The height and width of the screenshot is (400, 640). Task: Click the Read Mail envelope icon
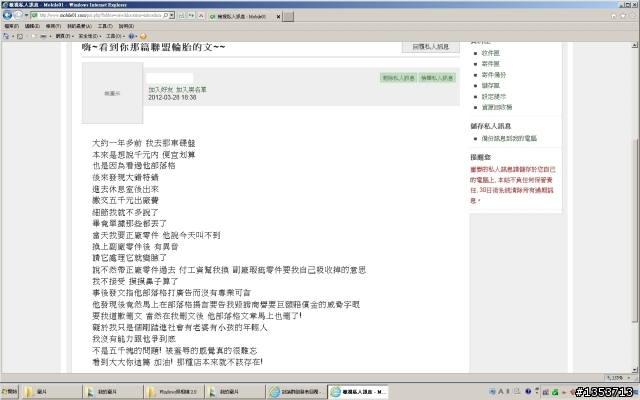(x=34, y=36)
